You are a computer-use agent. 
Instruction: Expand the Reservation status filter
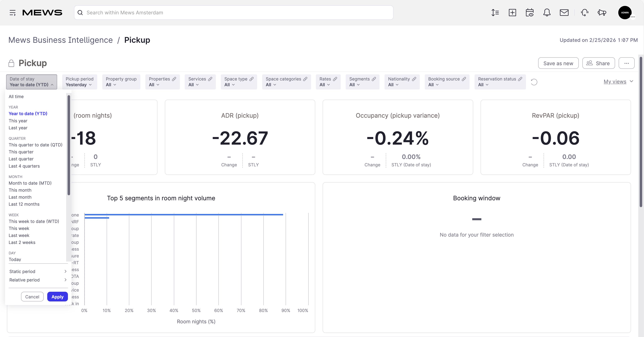click(x=500, y=82)
